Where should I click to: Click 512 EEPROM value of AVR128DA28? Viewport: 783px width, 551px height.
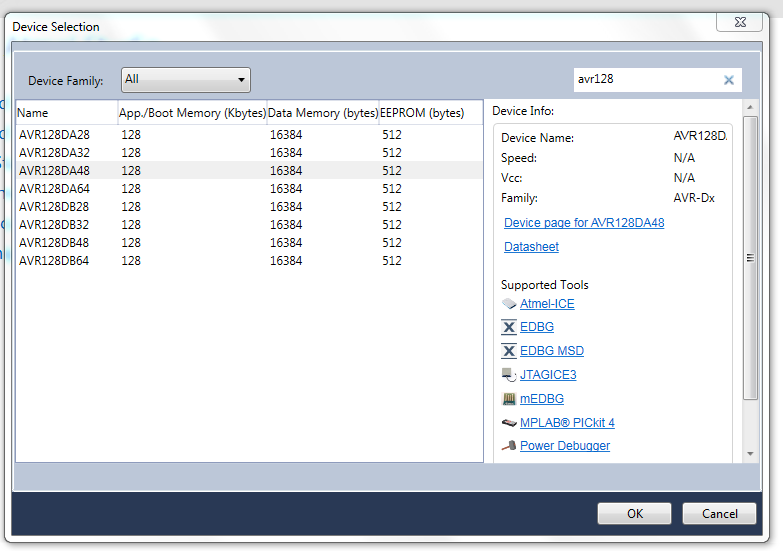pyautogui.click(x=392, y=135)
